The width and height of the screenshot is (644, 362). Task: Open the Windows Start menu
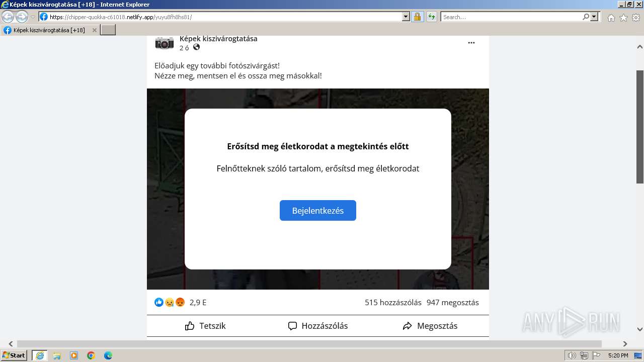tap(14, 355)
